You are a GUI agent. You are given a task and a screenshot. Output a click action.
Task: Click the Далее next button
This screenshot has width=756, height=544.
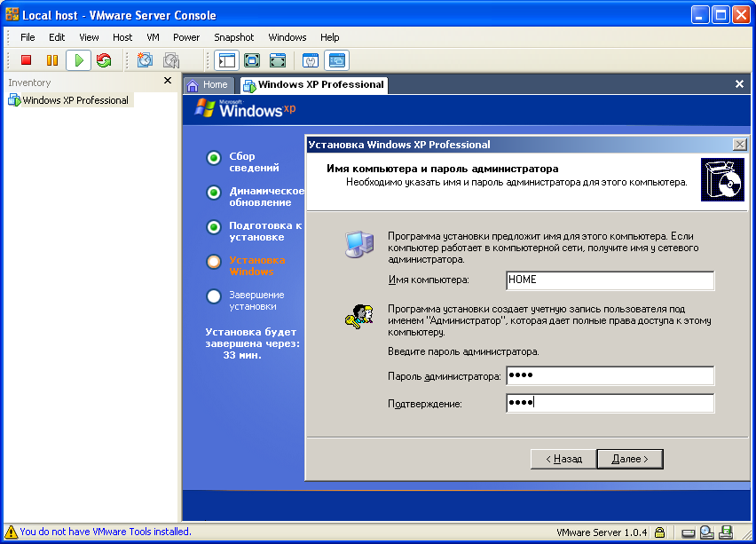click(630, 459)
